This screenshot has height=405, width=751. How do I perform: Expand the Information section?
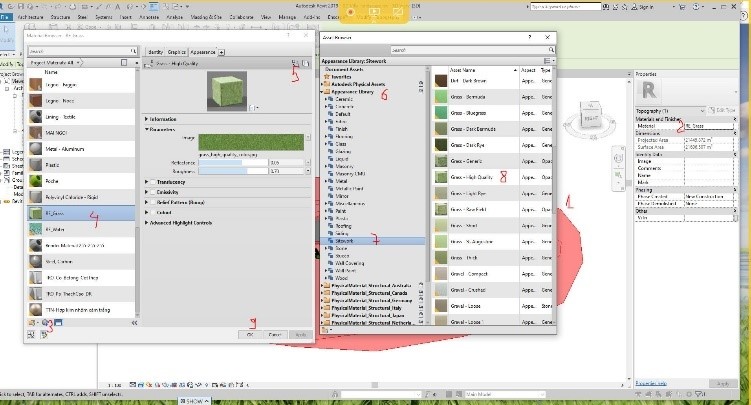pos(147,119)
